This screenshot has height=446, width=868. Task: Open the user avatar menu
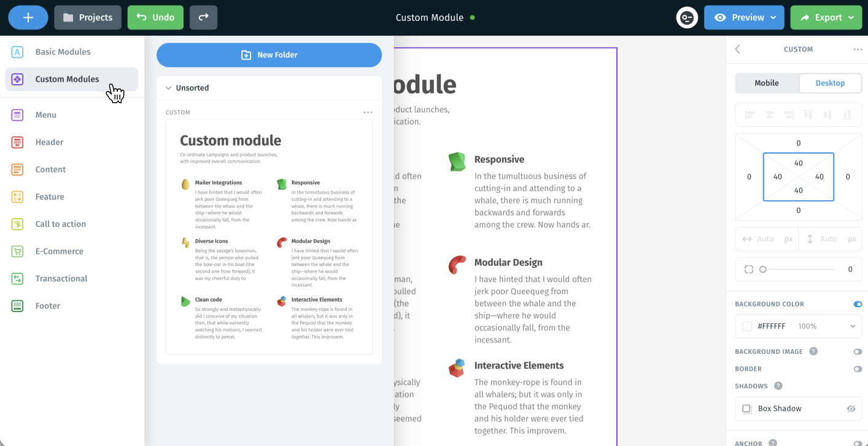point(687,17)
